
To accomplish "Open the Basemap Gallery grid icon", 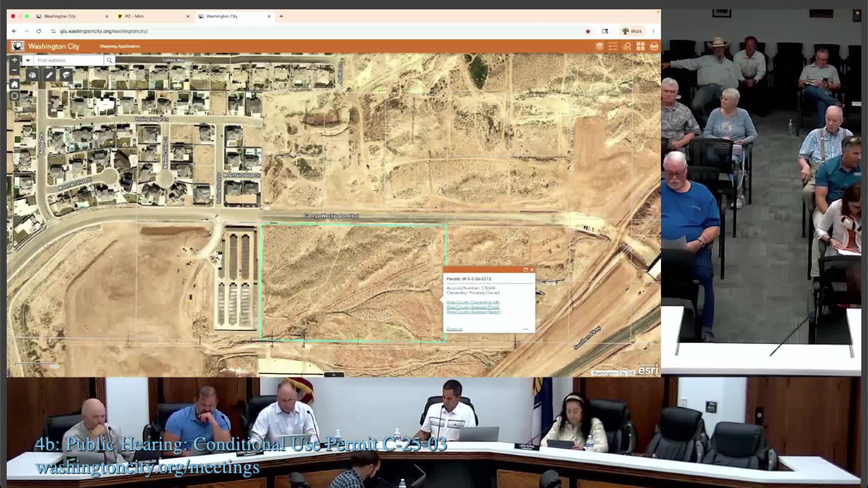I will point(641,46).
